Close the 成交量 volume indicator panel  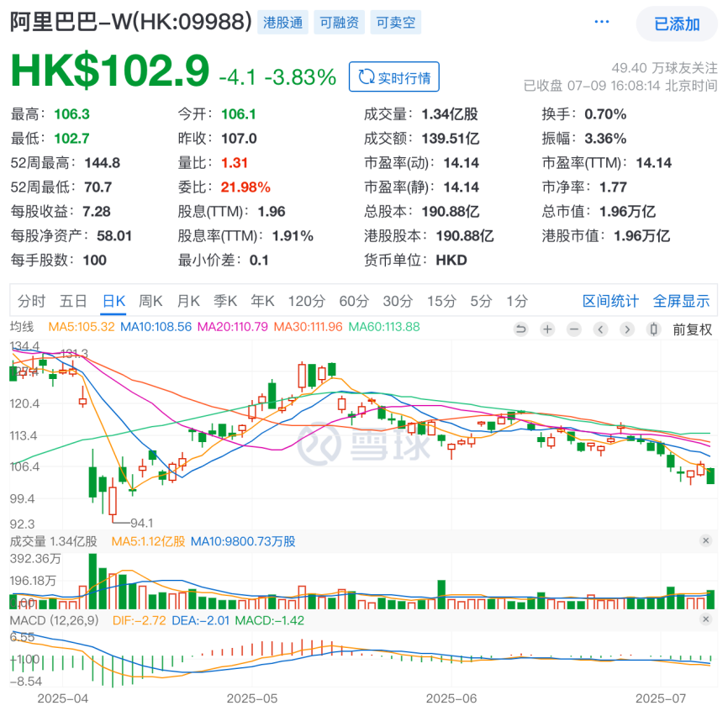(x=705, y=540)
